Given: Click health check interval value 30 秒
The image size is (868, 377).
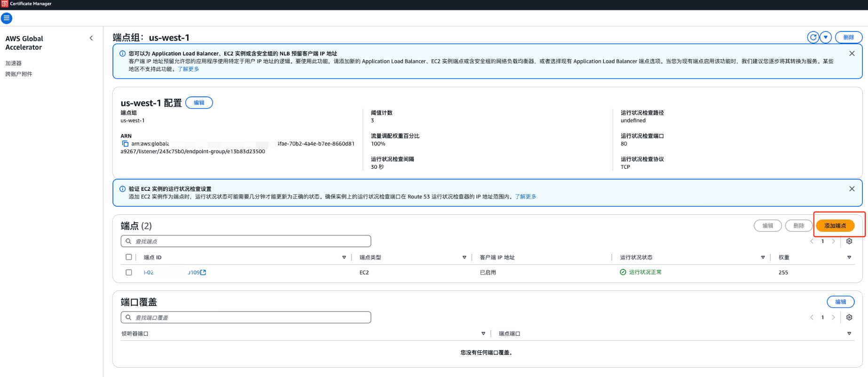Looking at the screenshot, I should tap(377, 167).
